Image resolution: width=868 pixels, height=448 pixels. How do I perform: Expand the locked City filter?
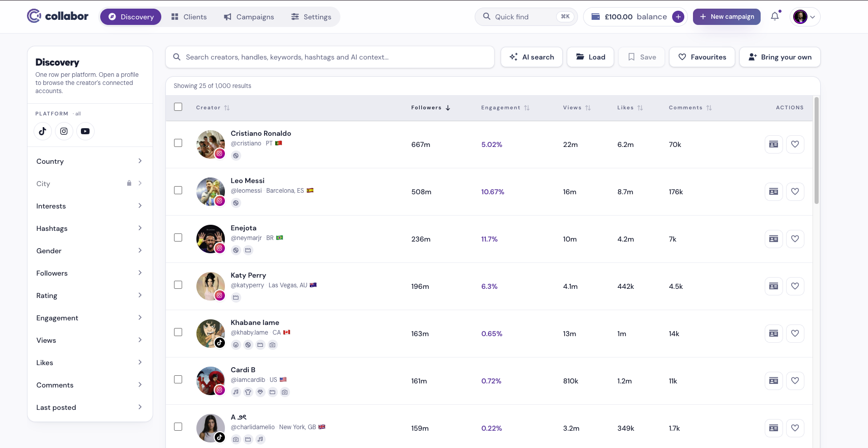click(x=90, y=184)
